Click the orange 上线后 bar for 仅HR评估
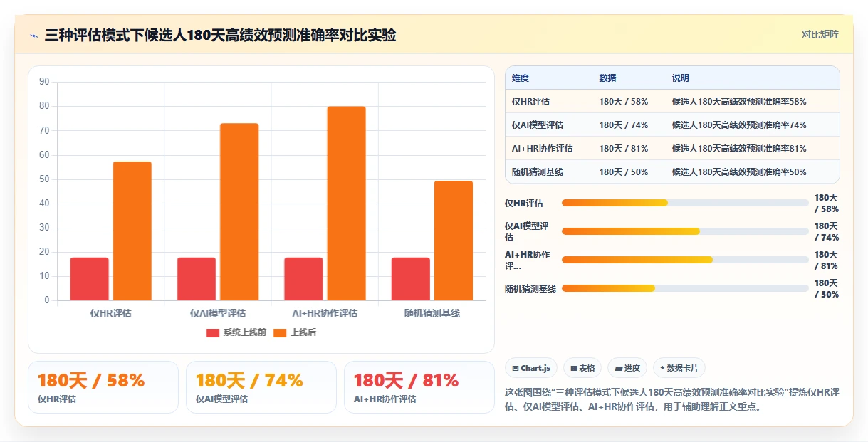This screenshot has width=868, height=442. click(x=132, y=231)
